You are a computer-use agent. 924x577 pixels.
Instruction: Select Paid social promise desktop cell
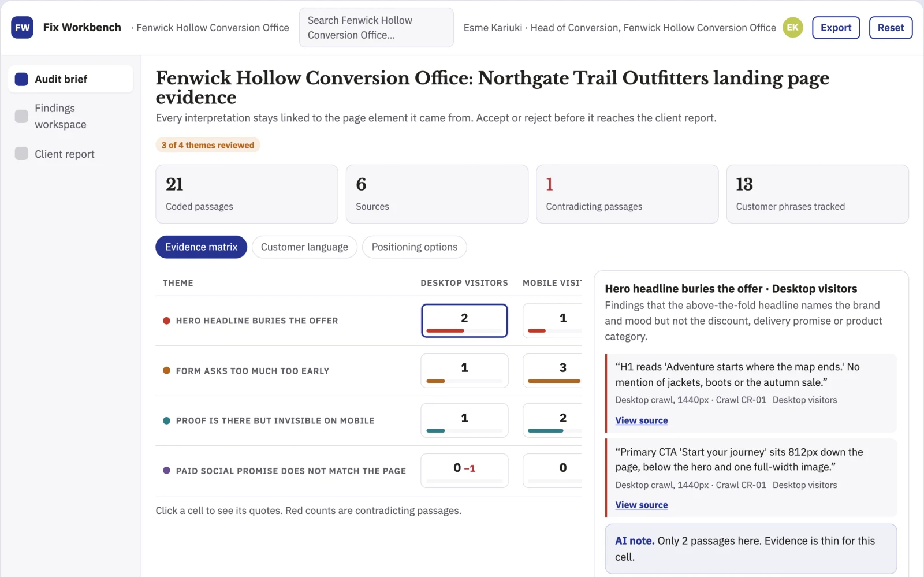point(464,470)
